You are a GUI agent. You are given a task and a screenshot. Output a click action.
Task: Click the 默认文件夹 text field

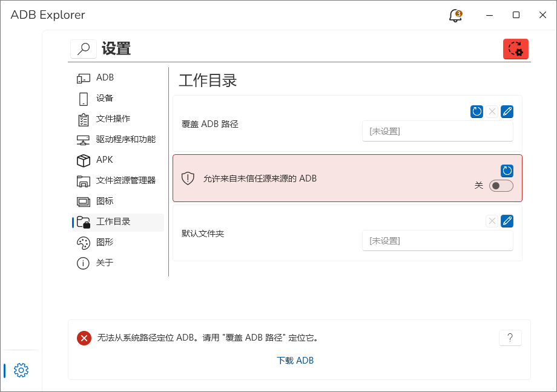438,240
